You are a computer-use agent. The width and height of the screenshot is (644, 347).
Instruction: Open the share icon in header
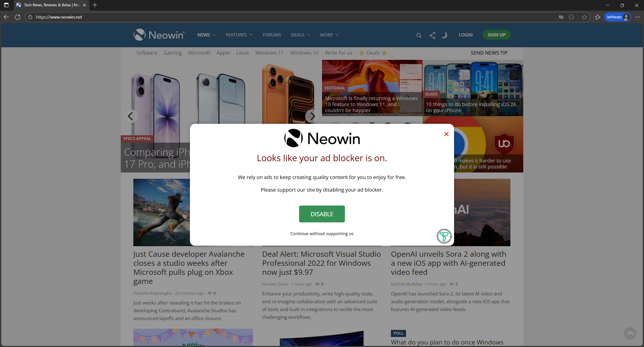(x=432, y=35)
